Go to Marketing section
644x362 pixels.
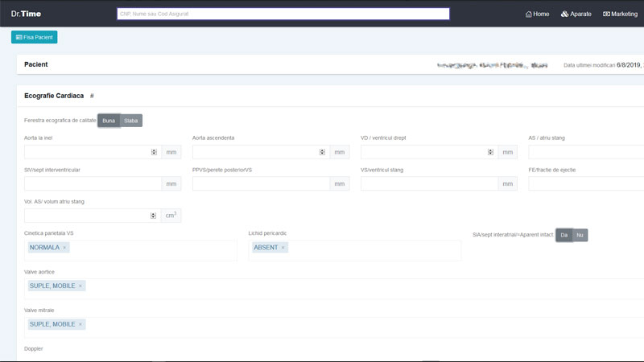click(x=620, y=14)
